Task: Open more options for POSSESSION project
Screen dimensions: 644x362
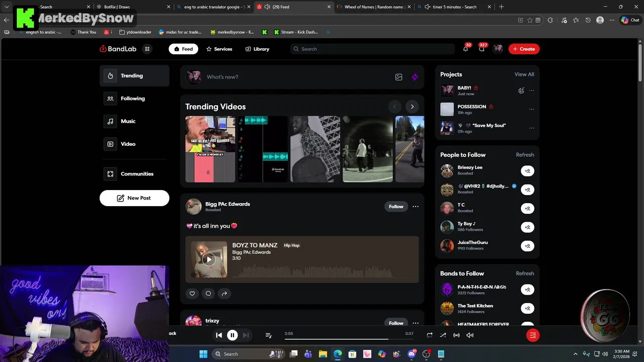Action: point(531,109)
